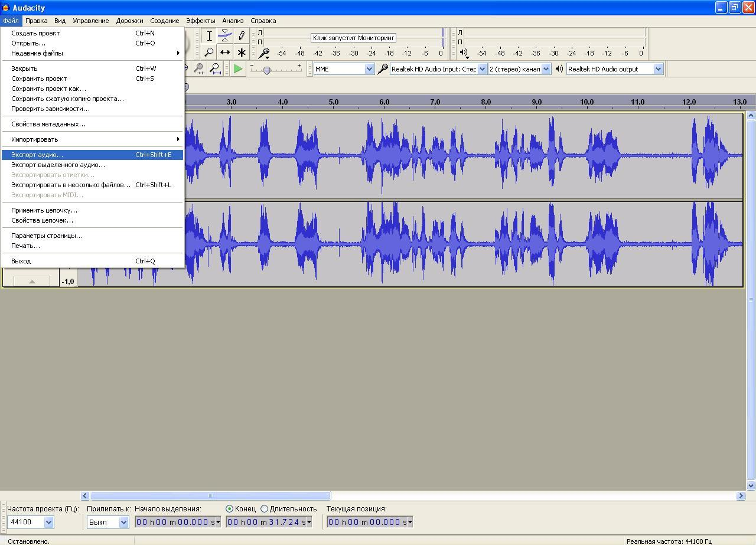Screen dimensions: 756x545
Task: Choose Экспортировать в несколько файлов... item
Action: [92, 185]
